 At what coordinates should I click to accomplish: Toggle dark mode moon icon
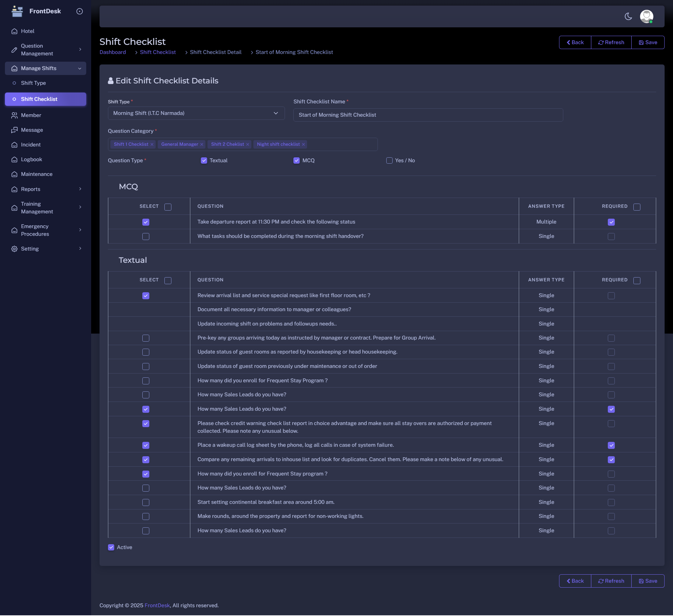pyautogui.click(x=628, y=16)
